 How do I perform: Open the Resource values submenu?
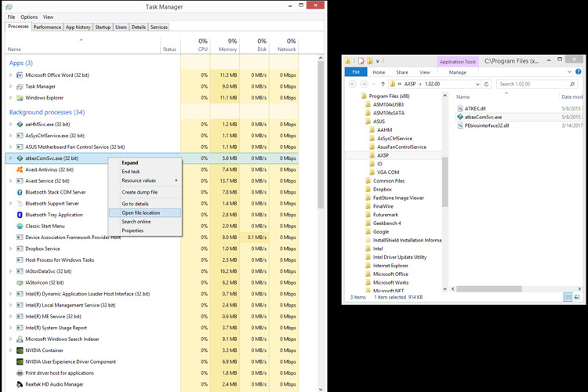pos(145,180)
